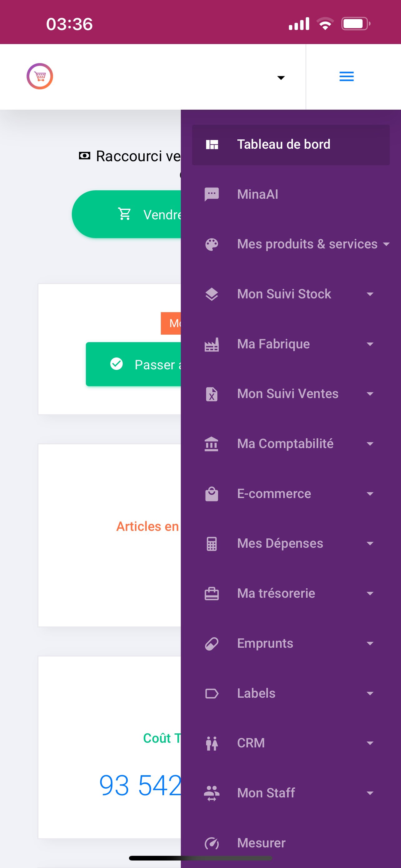Click the Ma Comptabilité bank icon
401x868 pixels.
[x=212, y=444]
